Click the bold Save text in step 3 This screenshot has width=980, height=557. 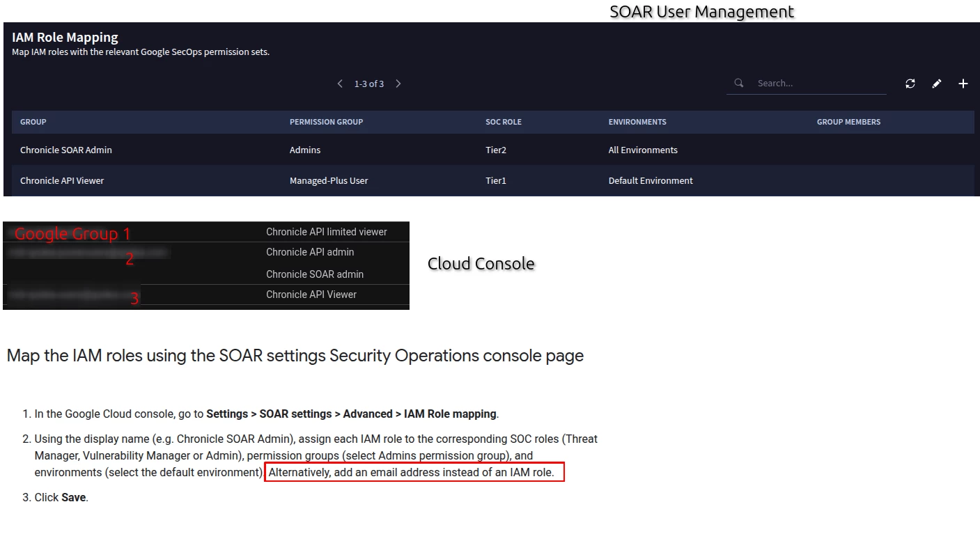click(74, 498)
